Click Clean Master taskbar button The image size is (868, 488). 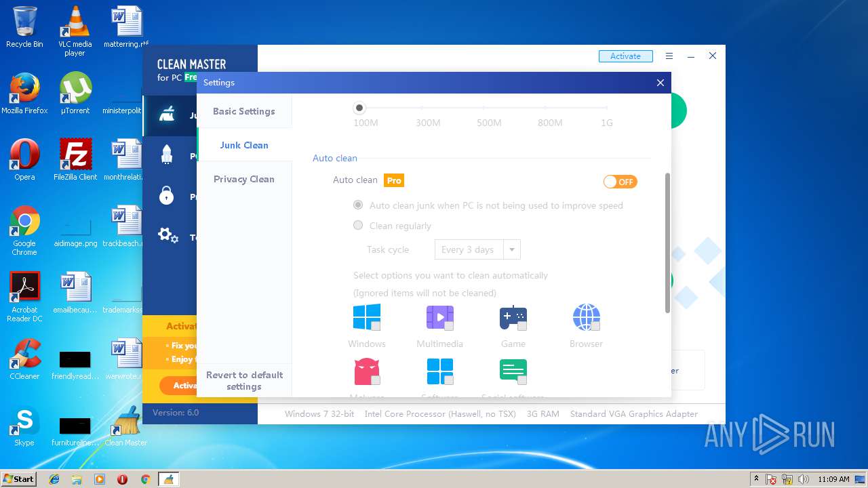pyautogui.click(x=168, y=479)
